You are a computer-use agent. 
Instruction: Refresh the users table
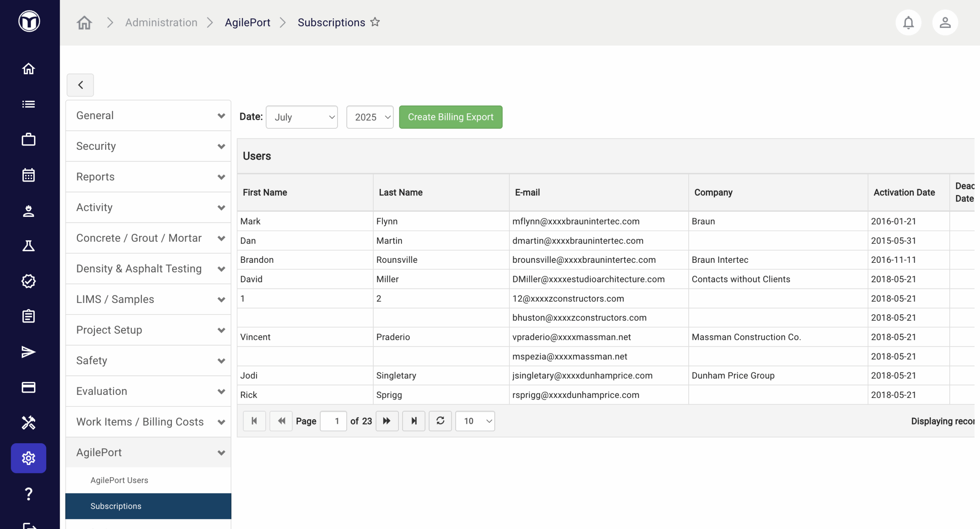(x=440, y=421)
